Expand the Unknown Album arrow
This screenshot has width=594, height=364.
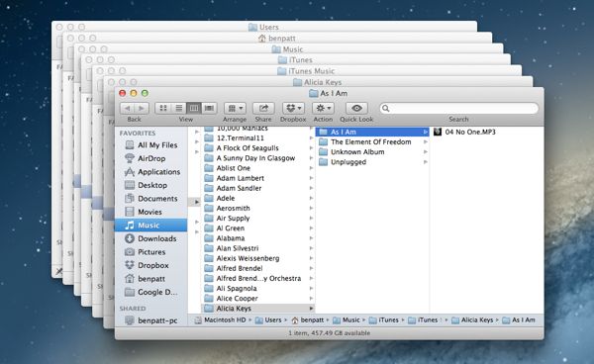coord(426,152)
